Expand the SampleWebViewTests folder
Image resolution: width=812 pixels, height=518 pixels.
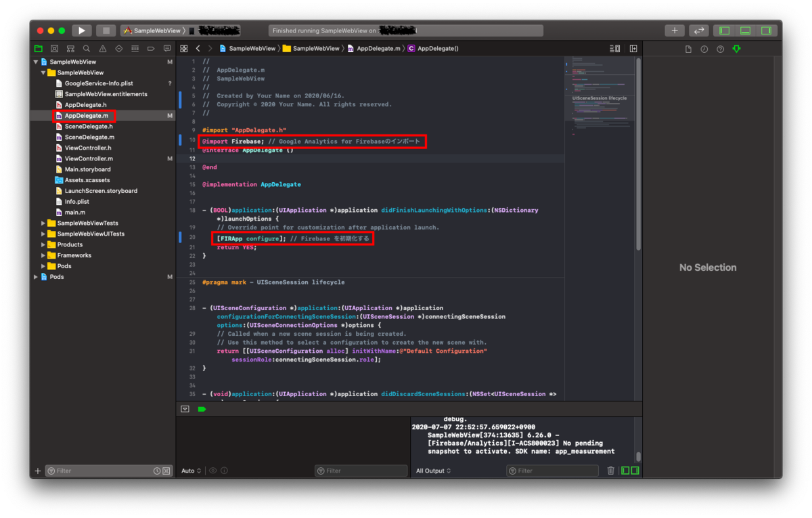point(43,223)
